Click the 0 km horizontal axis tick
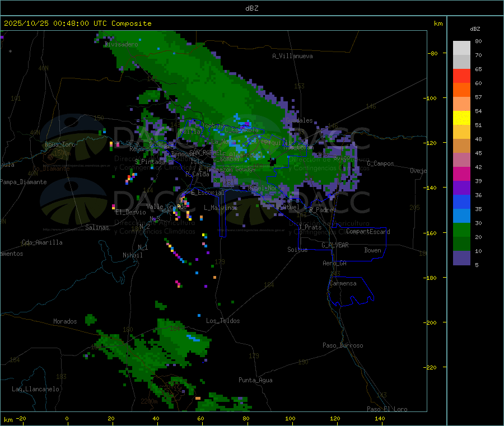The height and width of the screenshot is (426, 504). [67, 418]
